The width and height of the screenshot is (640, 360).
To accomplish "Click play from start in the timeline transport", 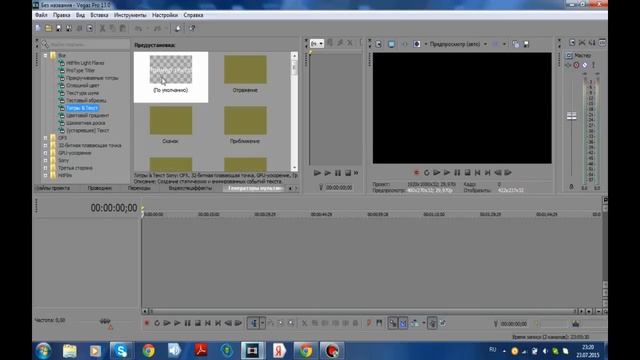I will pyautogui.click(x=167, y=323).
